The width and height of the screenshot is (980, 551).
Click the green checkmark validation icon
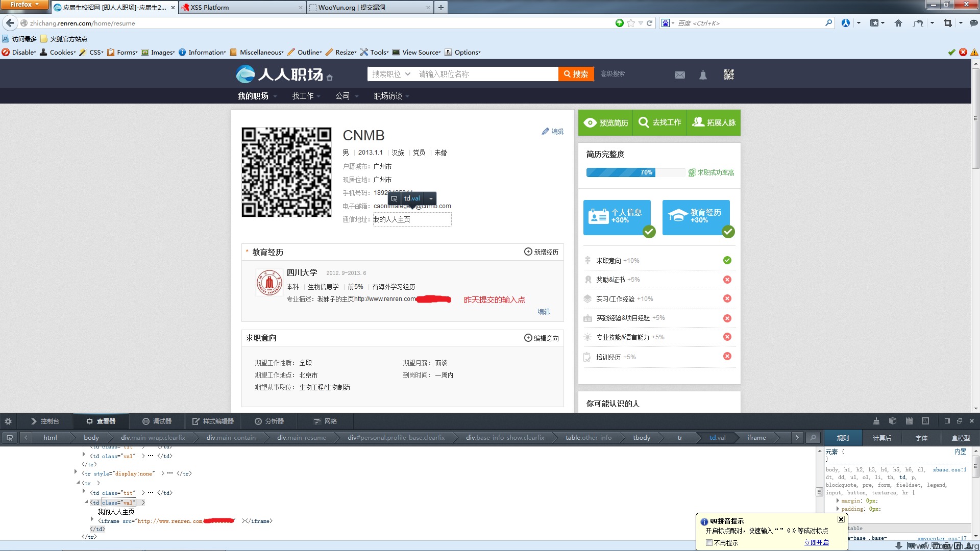pyautogui.click(x=951, y=52)
